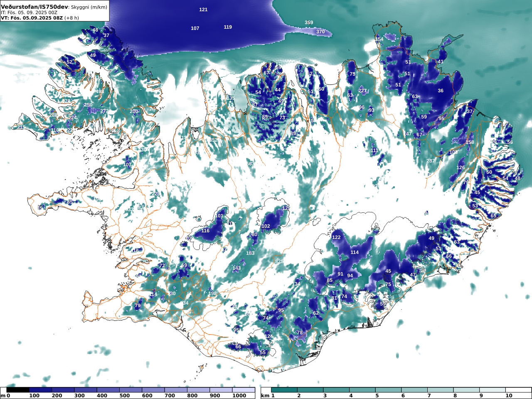Click the '36' value in the northeast
The height and width of the screenshot is (399, 532).
pyautogui.click(x=441, y=91)
